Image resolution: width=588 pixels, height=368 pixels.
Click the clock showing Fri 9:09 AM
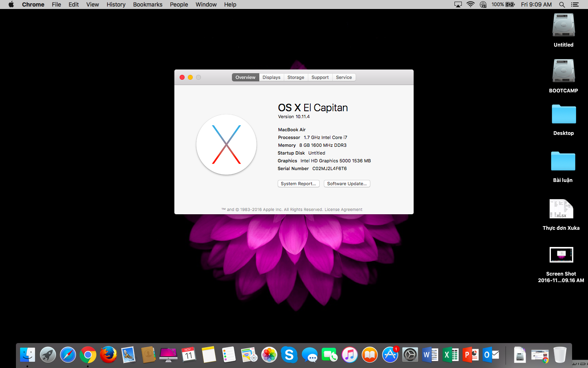point(536,4)
